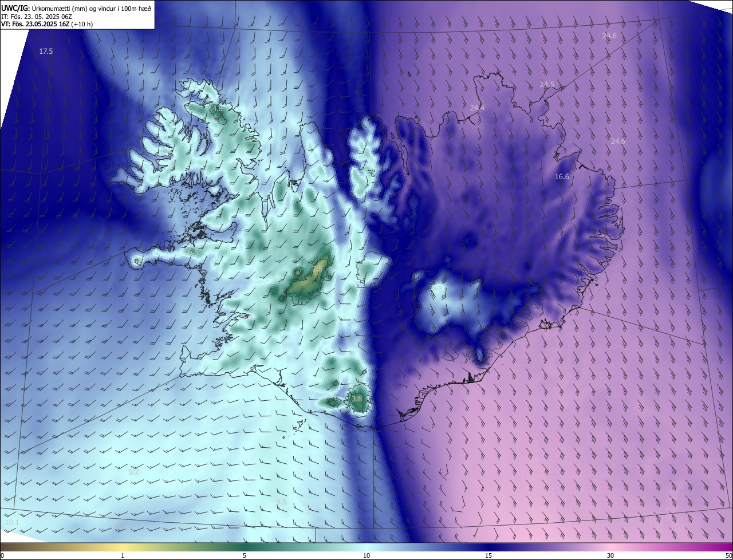
Task: Click the 2.8 value label on the olive-coloured patch
Action: (x=317, y=269)
